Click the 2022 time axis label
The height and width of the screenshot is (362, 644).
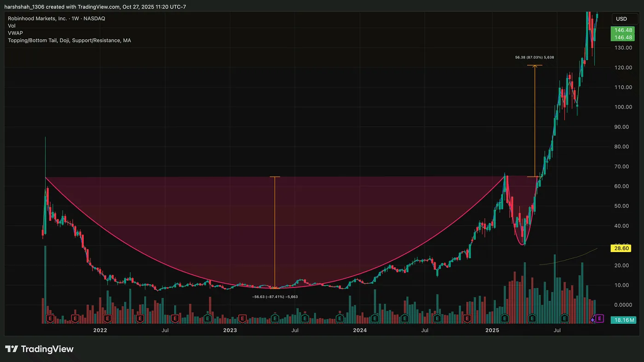pos(100,330)
